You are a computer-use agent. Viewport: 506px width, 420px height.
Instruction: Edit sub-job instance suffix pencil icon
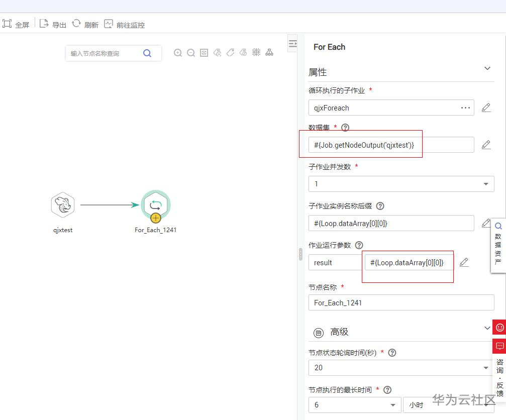click(x=486, y=223)
